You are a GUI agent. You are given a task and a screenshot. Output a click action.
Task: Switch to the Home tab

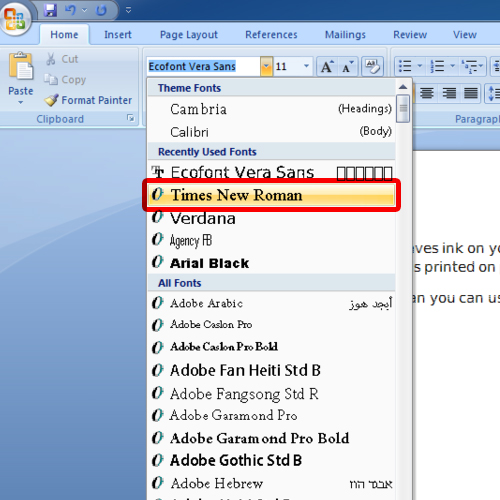[x=64, y=34]
